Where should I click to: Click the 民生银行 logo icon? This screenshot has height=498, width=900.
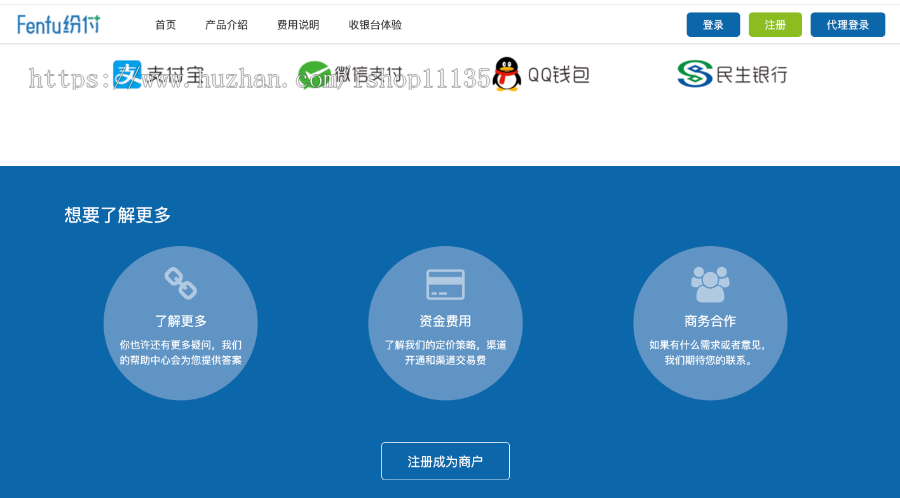(x=695, y=74)
